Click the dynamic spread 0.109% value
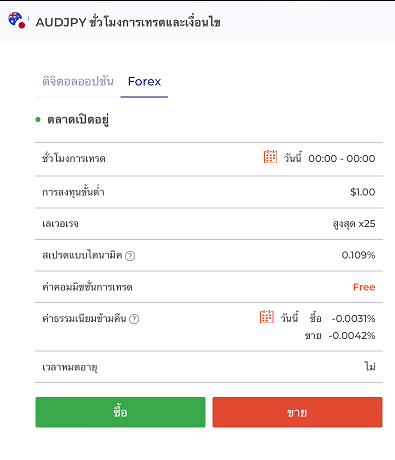 (358, 255)
